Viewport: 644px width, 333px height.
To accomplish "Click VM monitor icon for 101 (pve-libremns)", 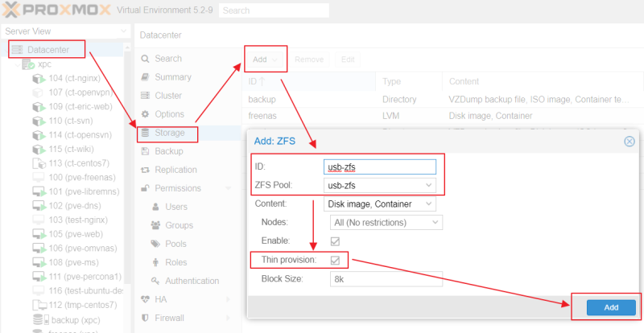I will click(39, 191).
